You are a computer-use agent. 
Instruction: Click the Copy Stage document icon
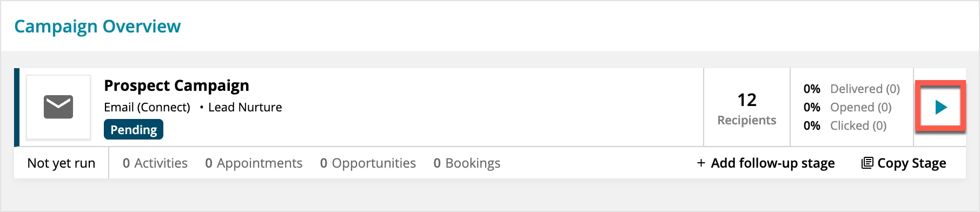pos(867,163)
